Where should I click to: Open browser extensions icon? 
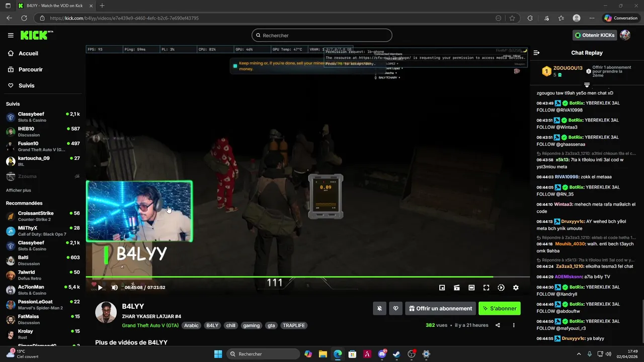tap(530, 18)
